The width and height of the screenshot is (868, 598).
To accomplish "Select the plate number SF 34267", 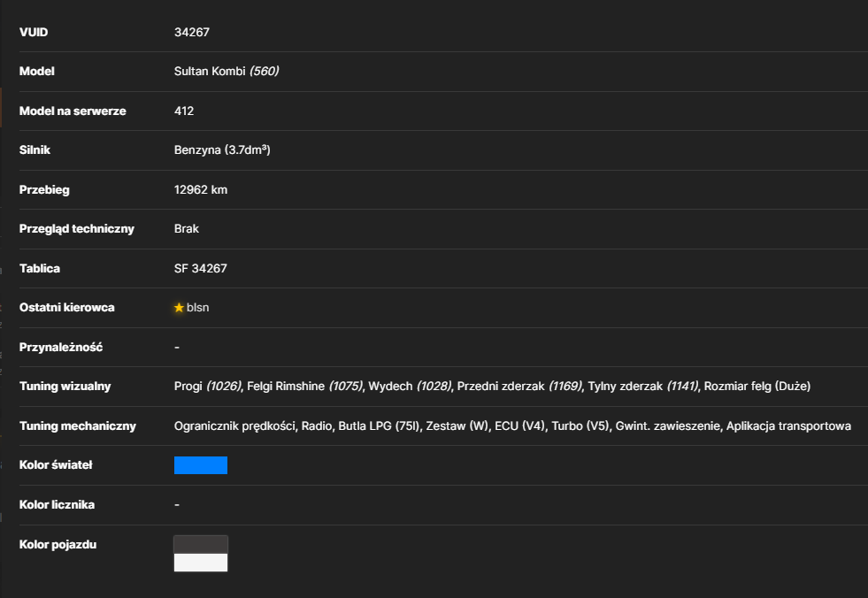I will 200,269.
